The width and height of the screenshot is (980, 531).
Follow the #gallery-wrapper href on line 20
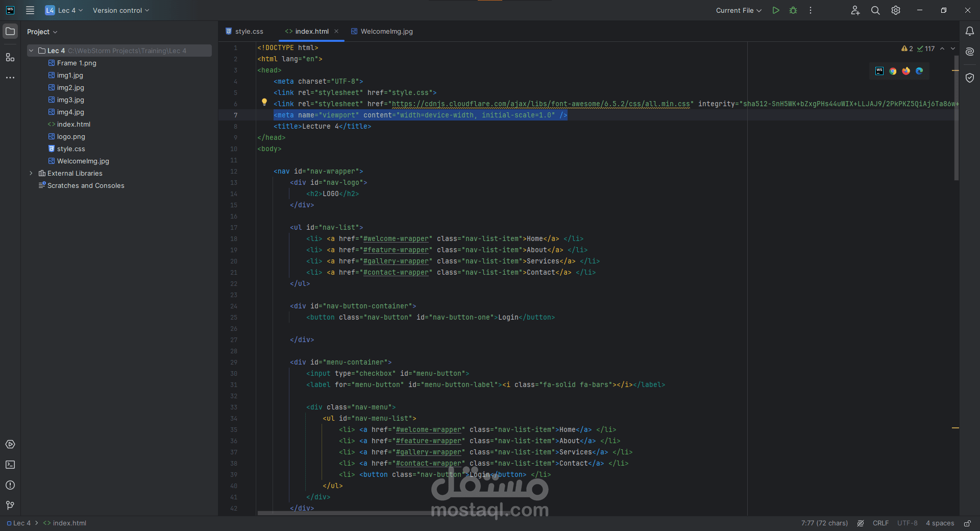pos(396,261)
